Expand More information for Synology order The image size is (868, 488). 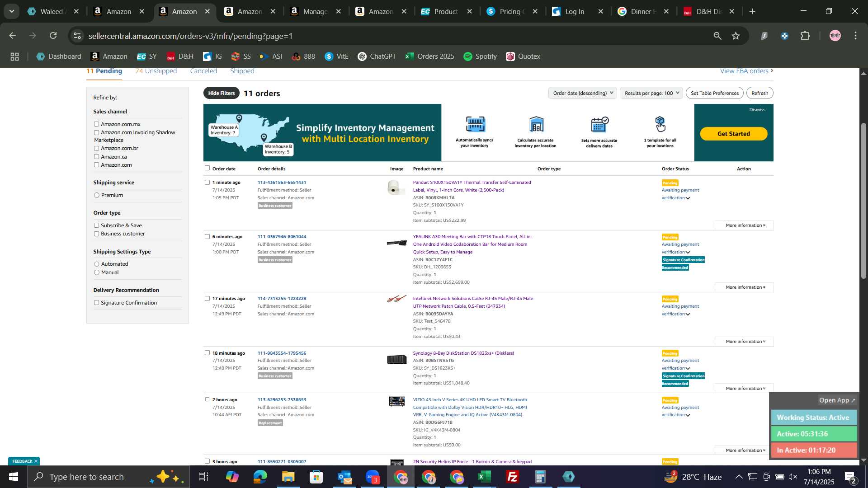744,389
